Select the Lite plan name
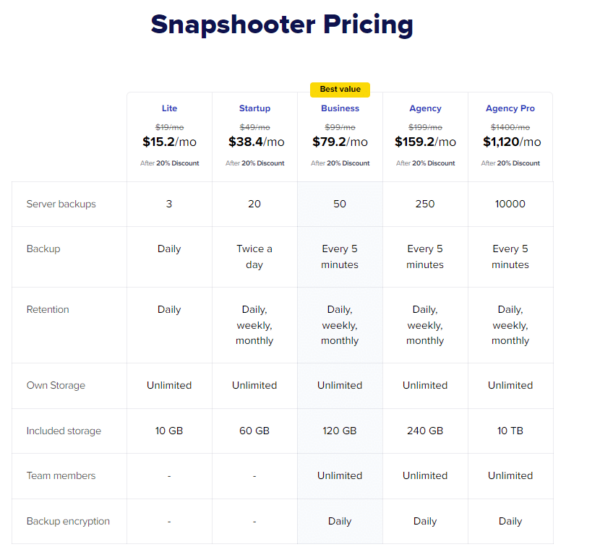 click(x=169, y=108)
